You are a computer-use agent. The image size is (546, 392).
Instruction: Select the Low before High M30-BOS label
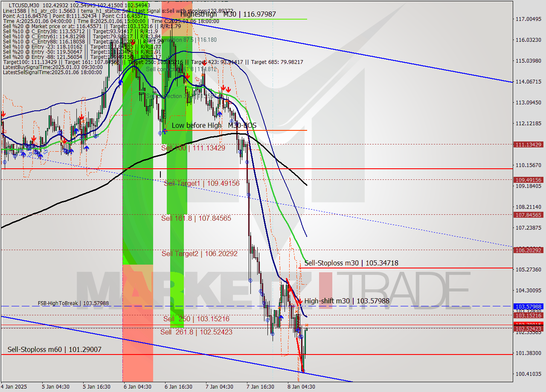(x=214, y=125)
